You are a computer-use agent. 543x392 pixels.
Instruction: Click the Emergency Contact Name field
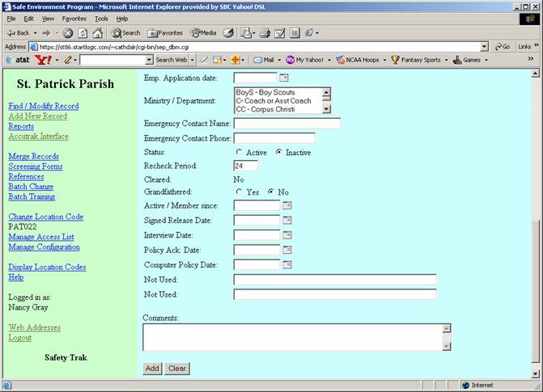[286, 124]
